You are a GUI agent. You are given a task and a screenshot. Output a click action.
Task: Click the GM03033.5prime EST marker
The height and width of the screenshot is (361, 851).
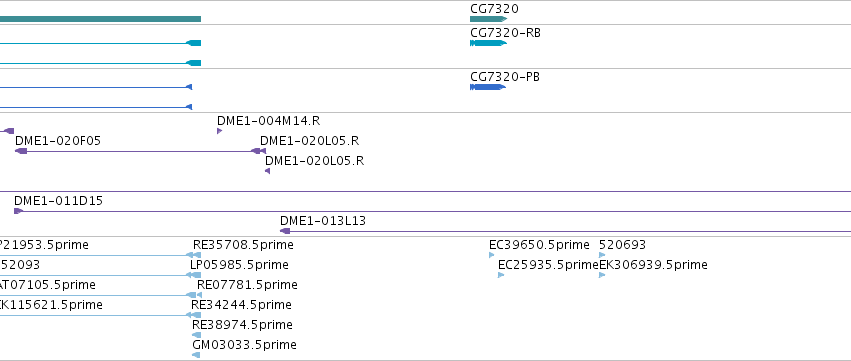196,355
